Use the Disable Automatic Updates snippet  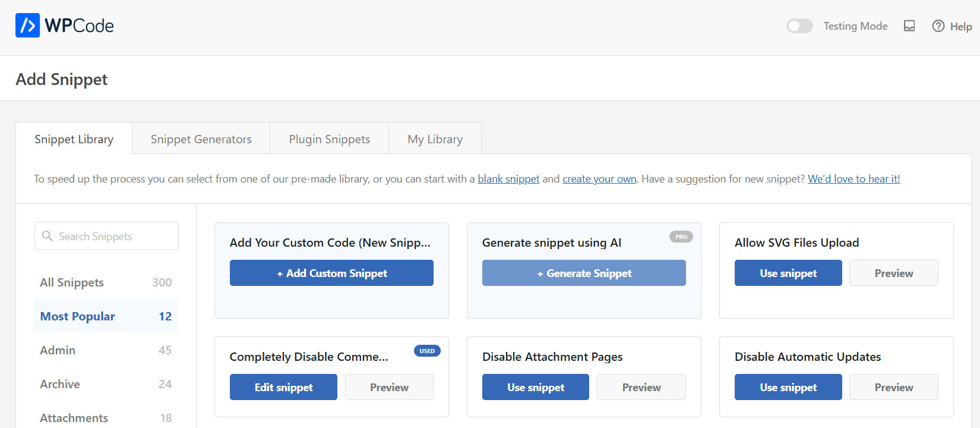[x=788, y=387]
